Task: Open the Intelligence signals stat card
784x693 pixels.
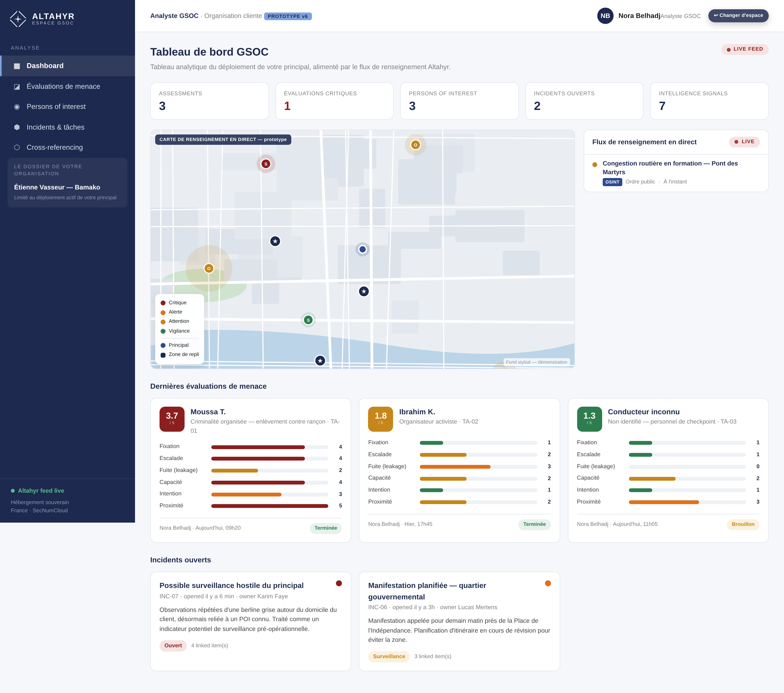Action: click(x=709, y=101)
